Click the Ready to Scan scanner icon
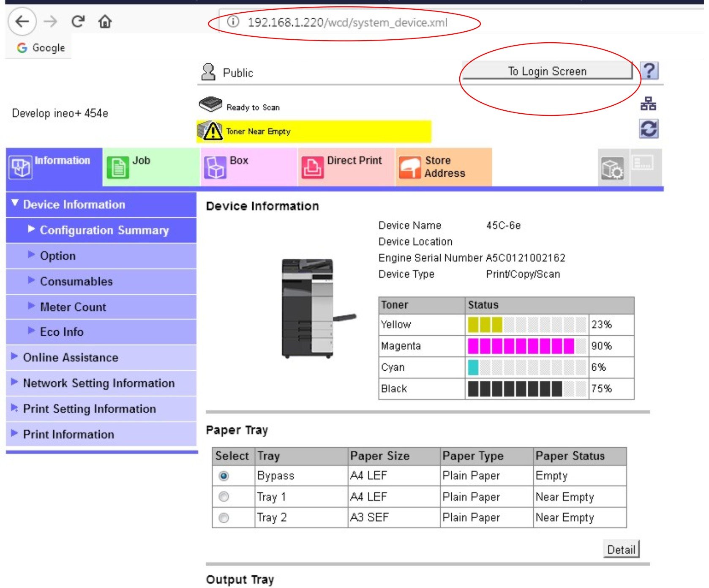Viewport: 709px width, 588px height. (210, 104)
